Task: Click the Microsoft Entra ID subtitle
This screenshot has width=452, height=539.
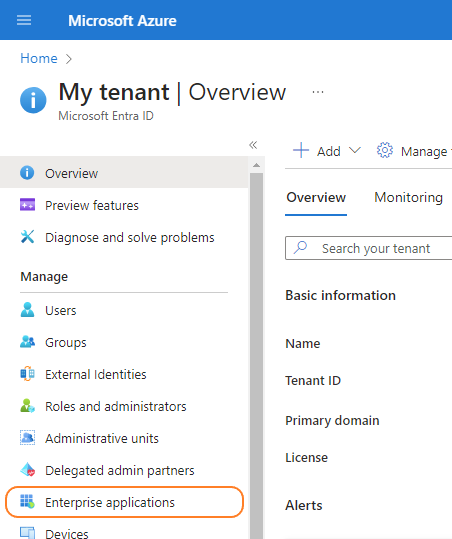Action: [106, 116]
